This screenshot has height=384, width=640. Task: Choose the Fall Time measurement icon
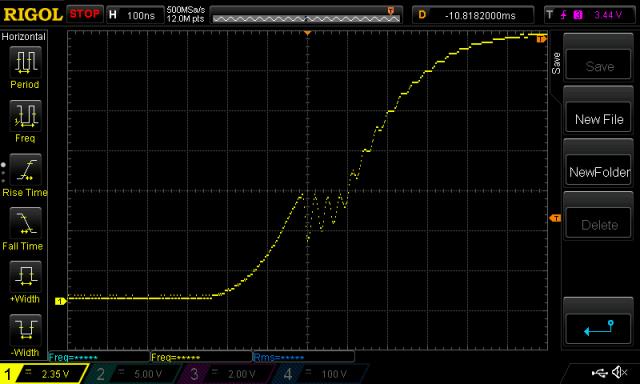[25, 223]
